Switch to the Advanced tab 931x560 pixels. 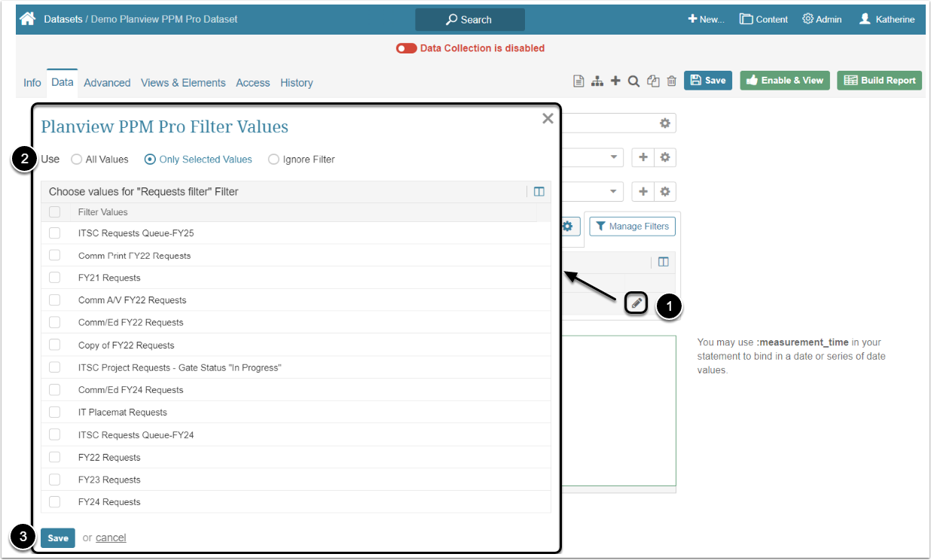pos(107,83)
